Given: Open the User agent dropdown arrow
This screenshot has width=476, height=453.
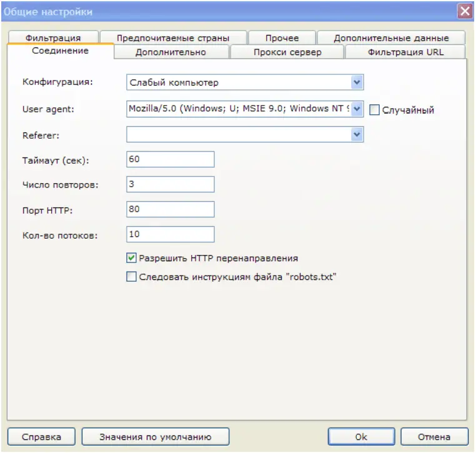Looking at the screenshot, I should coord(357,109).
